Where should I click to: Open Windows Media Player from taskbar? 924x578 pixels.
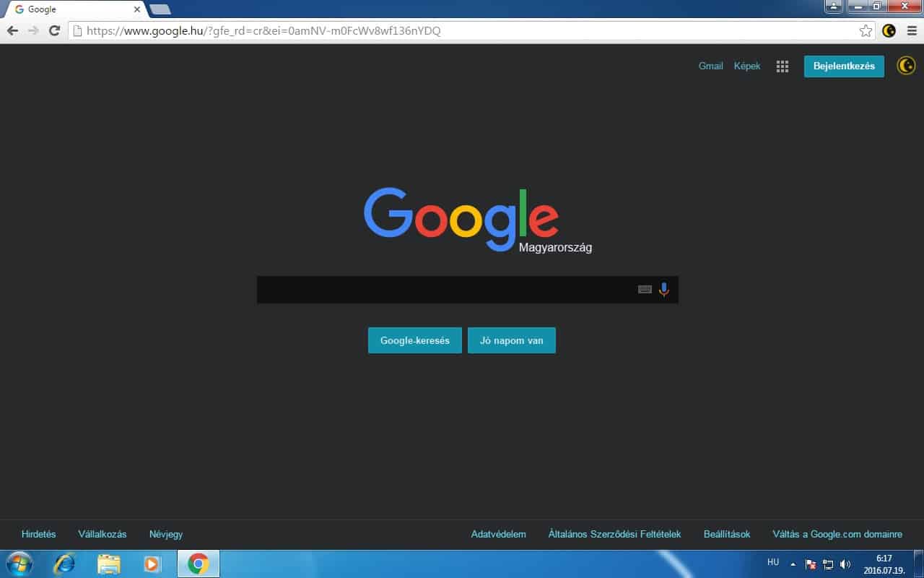[152, 564]
